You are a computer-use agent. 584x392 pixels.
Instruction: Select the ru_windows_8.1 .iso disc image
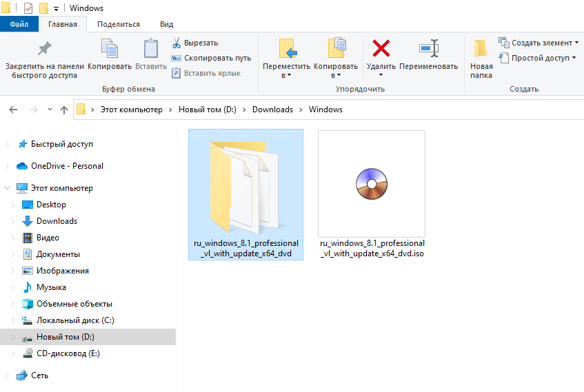pos(372,184)
